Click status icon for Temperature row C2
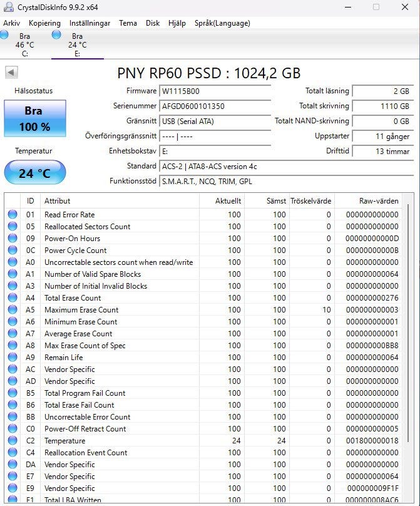Screen dimensions: 420x506 (x=13, y=440)
